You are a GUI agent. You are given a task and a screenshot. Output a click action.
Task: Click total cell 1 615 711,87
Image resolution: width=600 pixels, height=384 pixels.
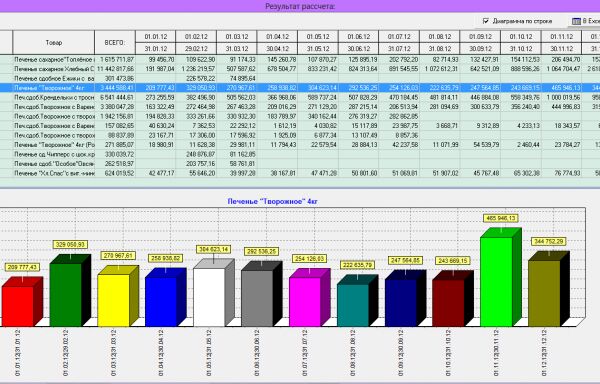(115, 59)
